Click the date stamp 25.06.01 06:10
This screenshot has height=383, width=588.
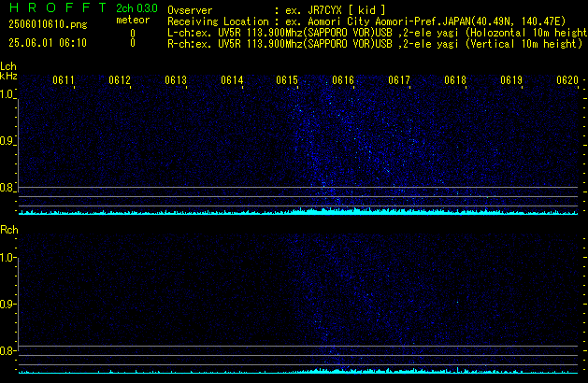tap(48, 43)
